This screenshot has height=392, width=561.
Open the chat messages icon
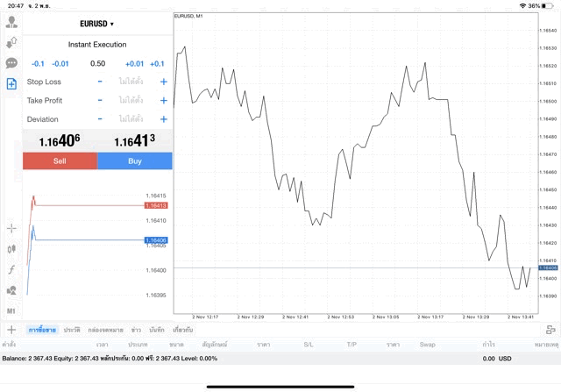pos(11,63)
